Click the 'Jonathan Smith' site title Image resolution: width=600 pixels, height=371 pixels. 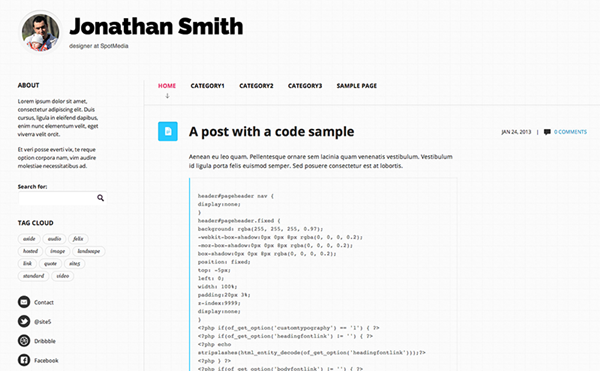[156, 26]
